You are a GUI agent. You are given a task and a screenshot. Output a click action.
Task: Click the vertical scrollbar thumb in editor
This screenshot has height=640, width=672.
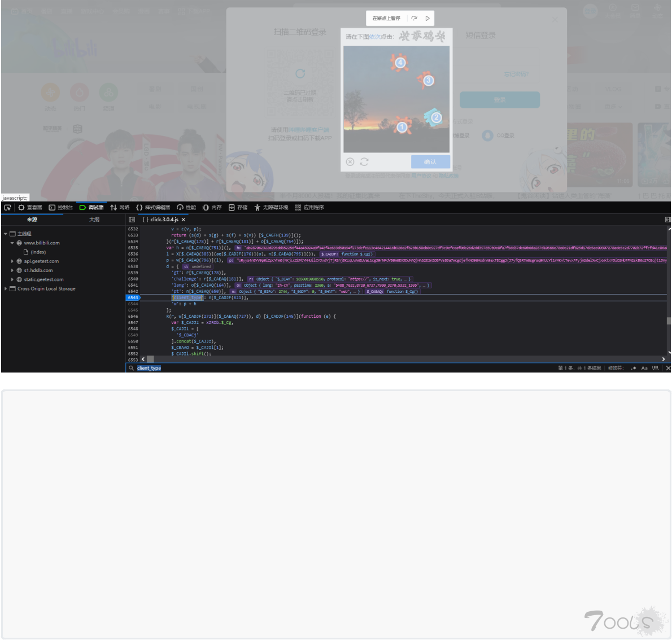pos(669,321)
